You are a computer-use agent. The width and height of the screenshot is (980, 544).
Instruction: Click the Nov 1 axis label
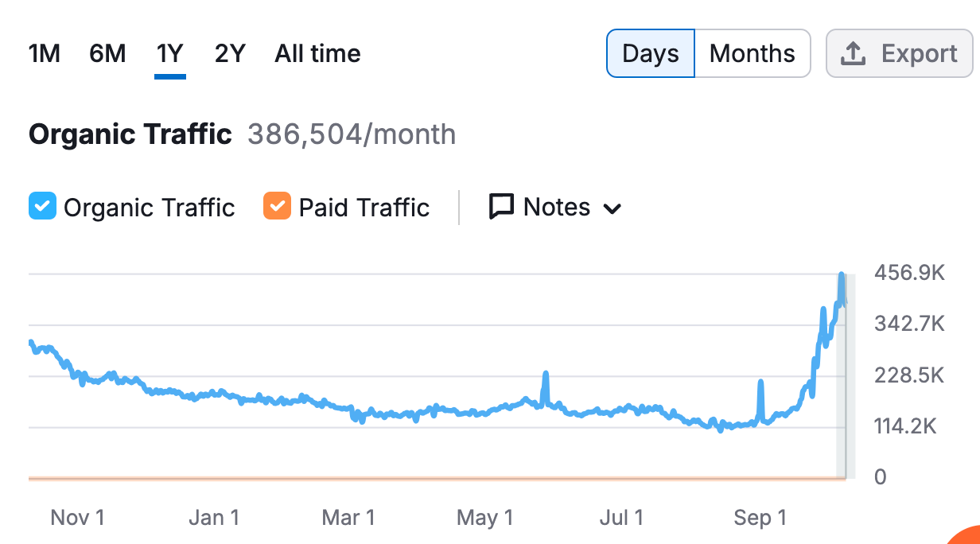tap(77, 518)
